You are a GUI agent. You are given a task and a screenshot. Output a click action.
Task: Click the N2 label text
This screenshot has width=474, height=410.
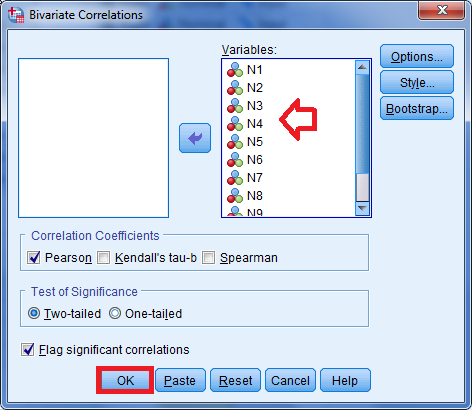pyautogui.click(x=255, y=88)
